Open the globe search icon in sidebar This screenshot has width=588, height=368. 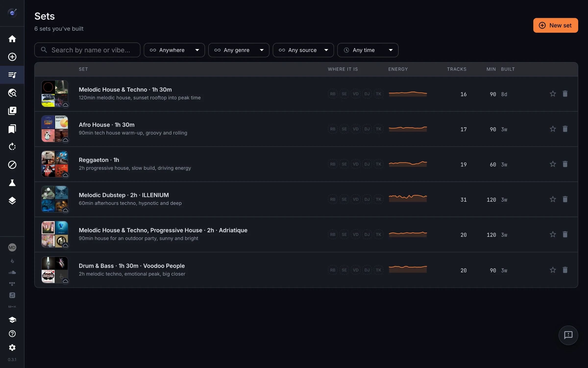click(12, 93)
